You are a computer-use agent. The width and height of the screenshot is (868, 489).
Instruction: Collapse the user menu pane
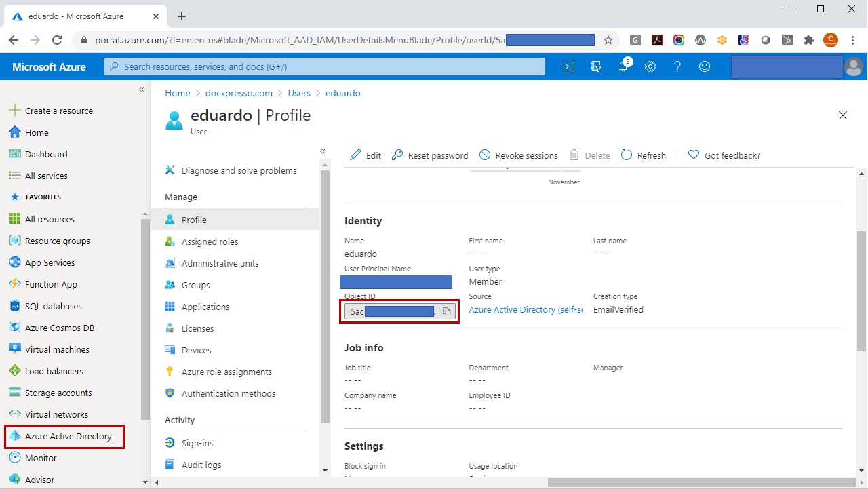[x=323, y=151]
